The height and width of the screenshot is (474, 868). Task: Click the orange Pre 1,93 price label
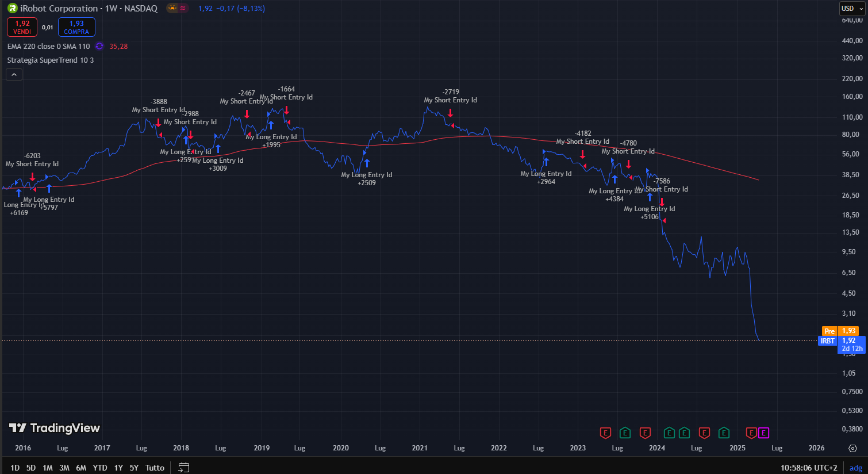pos(840,331)
